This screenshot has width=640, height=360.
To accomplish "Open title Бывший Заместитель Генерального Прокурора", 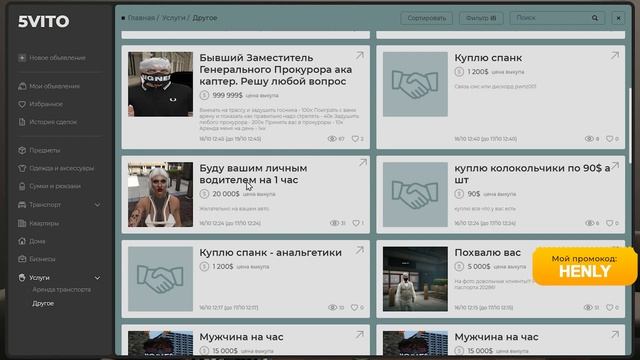I will (276, 69).
